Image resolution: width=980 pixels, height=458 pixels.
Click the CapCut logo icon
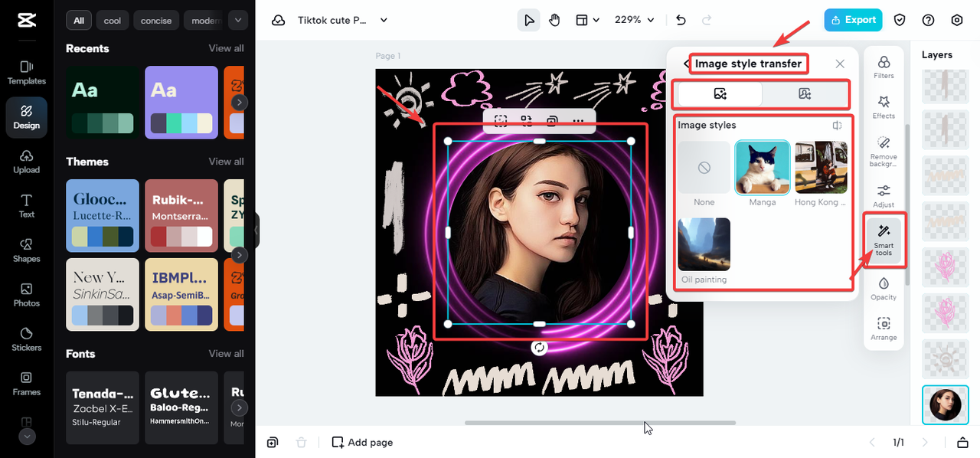[x=27, y=21]
